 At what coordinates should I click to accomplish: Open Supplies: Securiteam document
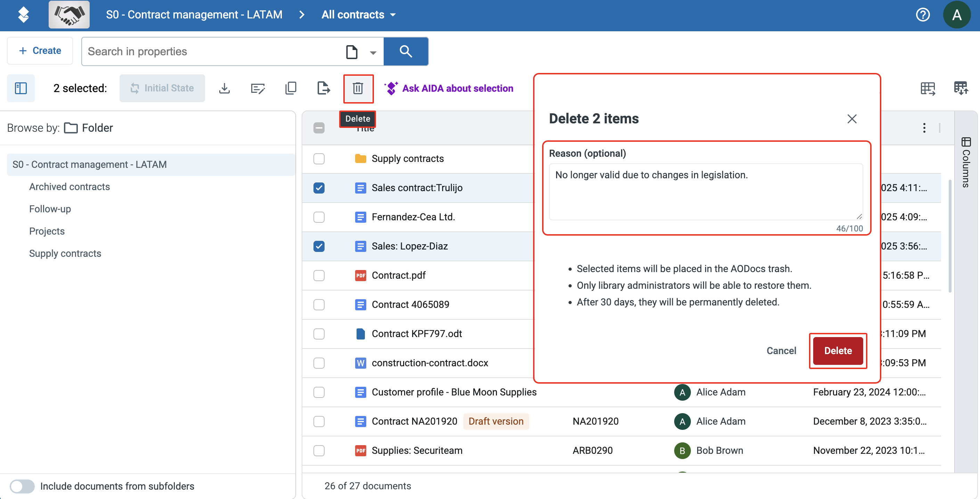click(x=417, y=451)
